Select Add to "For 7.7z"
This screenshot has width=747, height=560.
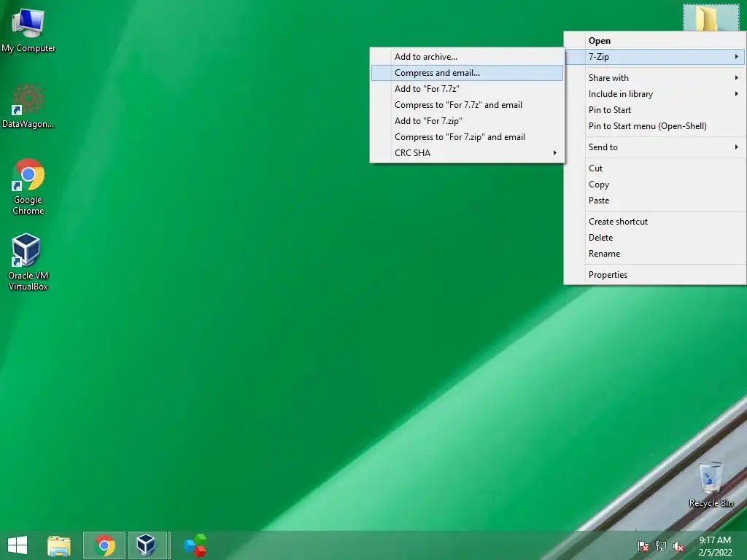(467, 89)
